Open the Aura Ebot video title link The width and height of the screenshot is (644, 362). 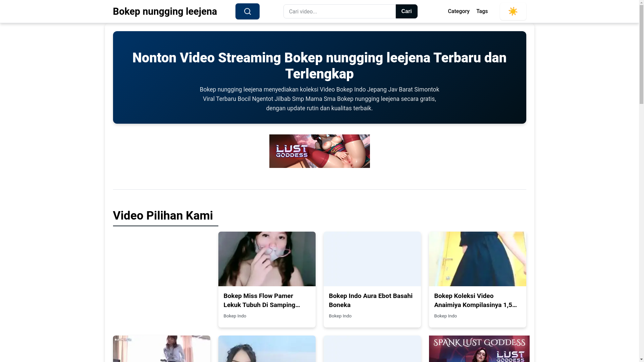[x=371, y=300]
